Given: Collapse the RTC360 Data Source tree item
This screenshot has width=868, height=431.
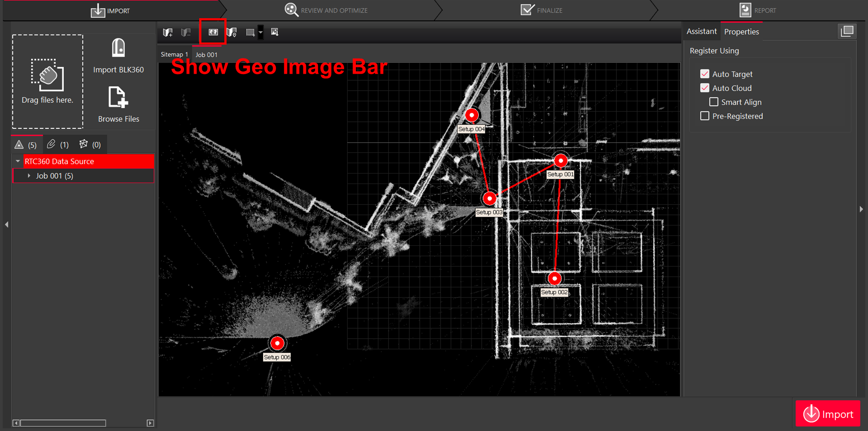Looking at the screenshot, I should [x=18, y=161].
